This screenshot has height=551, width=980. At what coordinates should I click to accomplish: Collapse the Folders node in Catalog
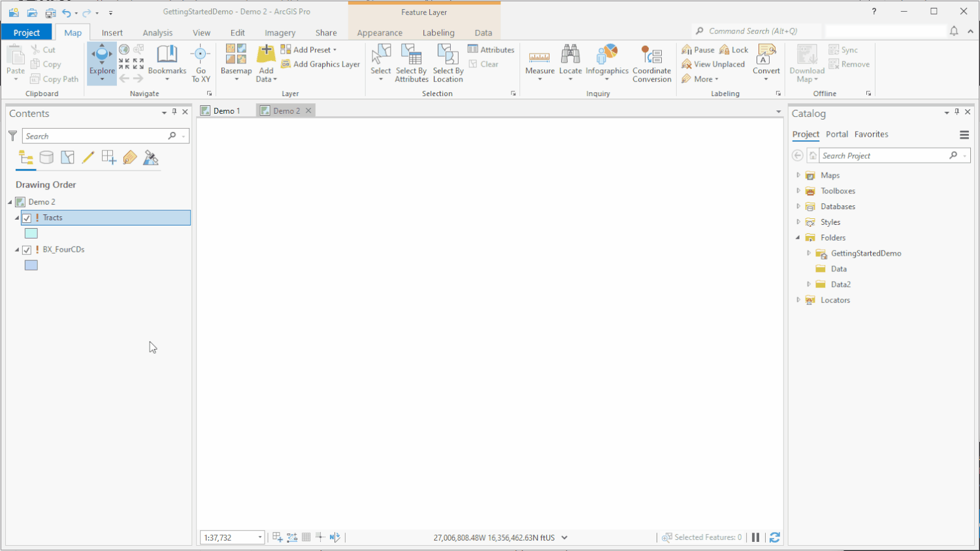click(798, 237)
